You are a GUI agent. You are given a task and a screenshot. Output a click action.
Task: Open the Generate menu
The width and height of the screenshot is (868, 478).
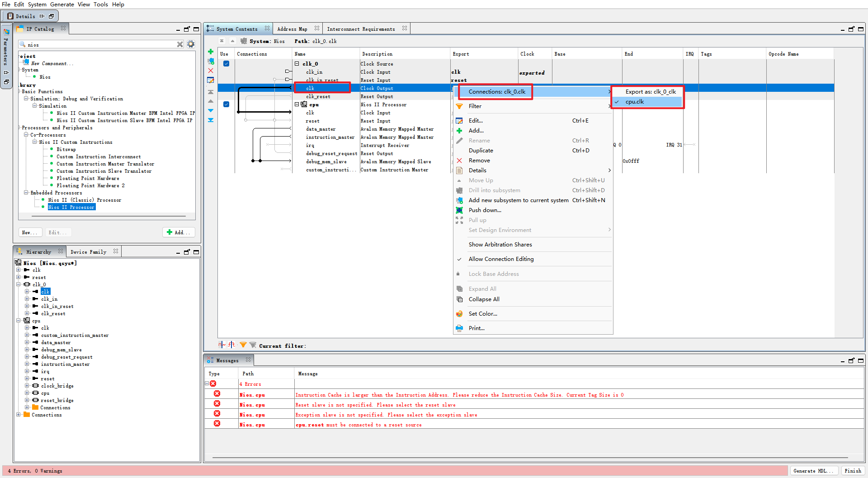point(62,4)
